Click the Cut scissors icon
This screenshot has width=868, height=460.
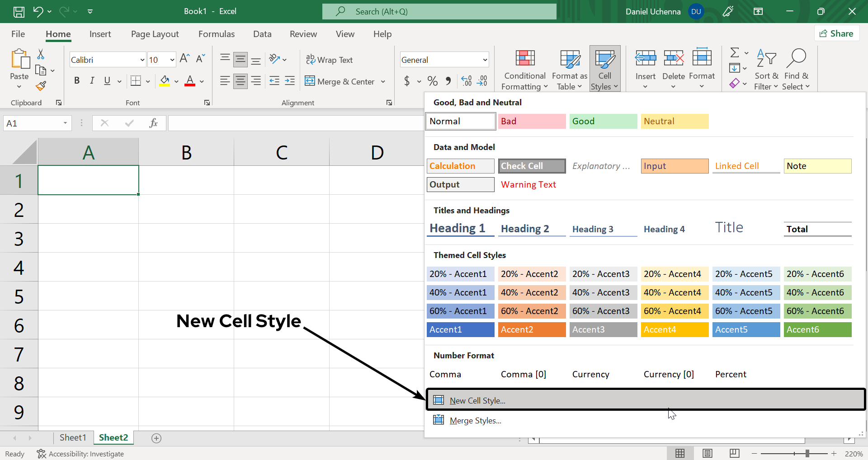pyautogui.click(x=41, y=55)
